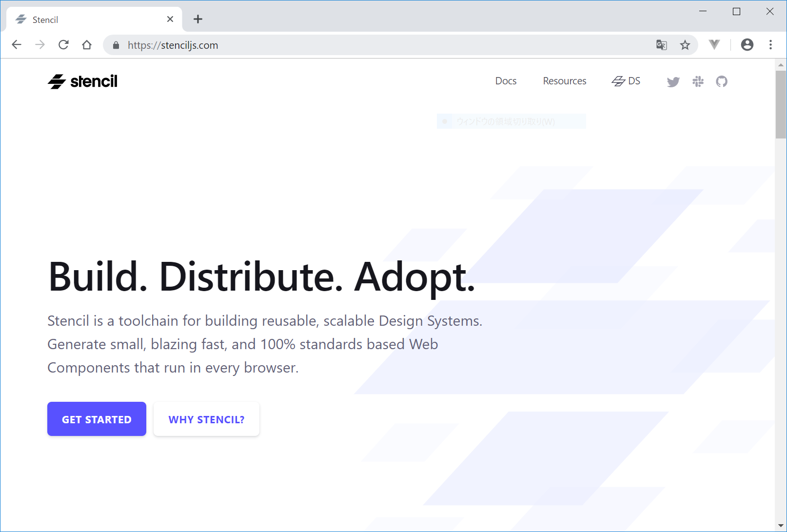Screen dimensions: 787x532
Task: Open the Slack icon link
Action: point(698,81)
